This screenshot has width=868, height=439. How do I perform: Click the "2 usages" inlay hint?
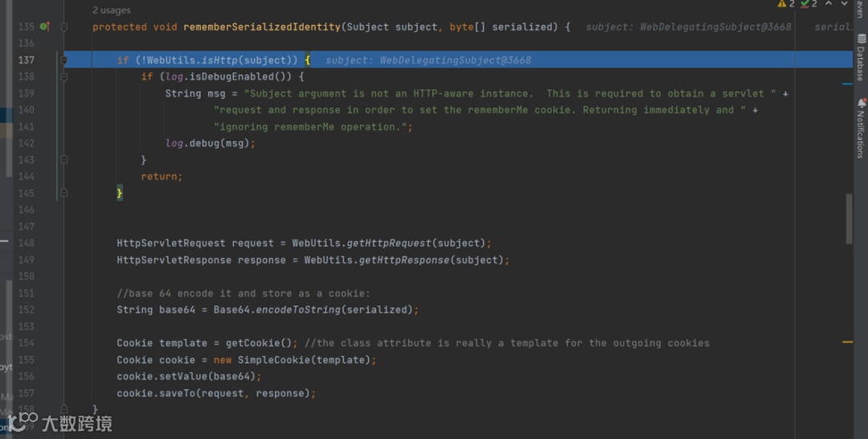(111, 10)
